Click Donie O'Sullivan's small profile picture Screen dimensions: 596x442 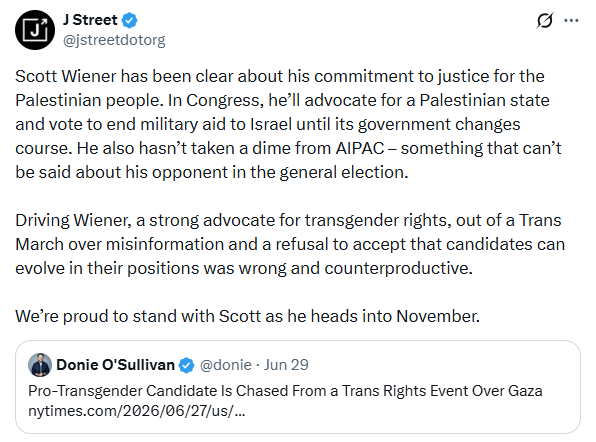tap(40, 365)
